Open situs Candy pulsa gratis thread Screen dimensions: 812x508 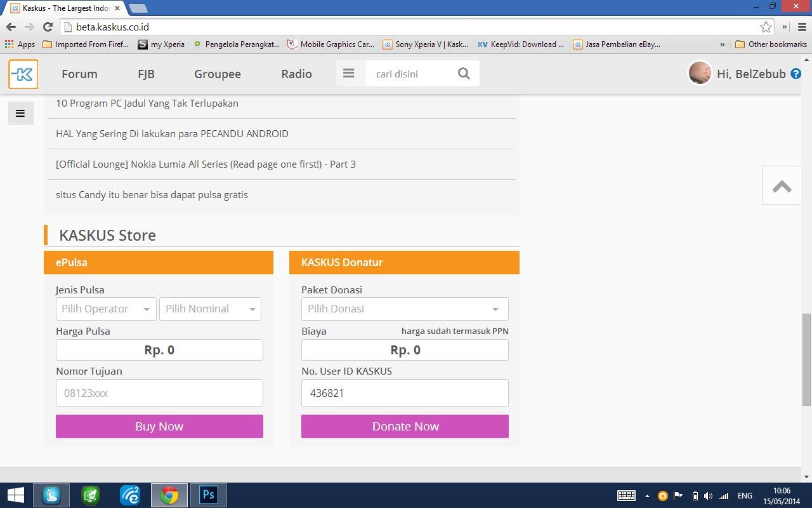152,194
